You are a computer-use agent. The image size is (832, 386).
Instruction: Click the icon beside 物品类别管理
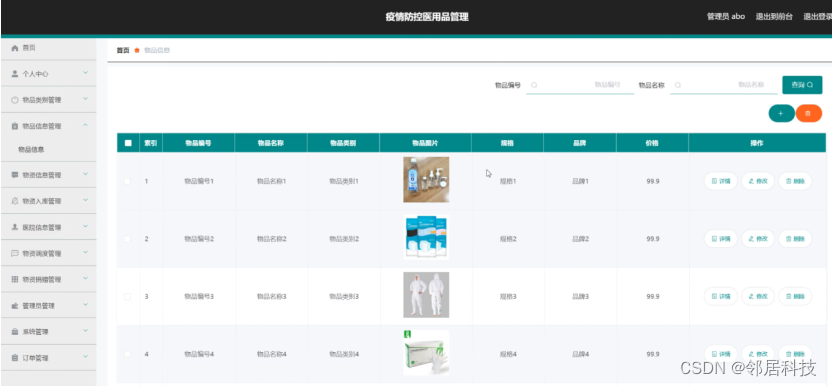pyautogui.click(x=15, y=100)
